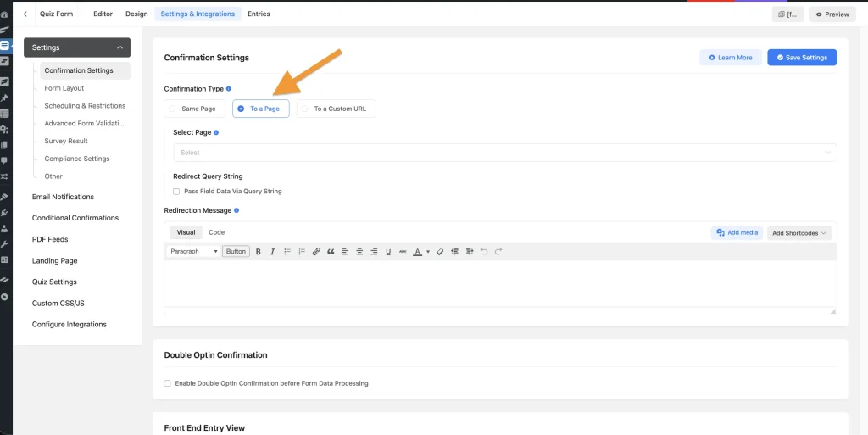The height and width of the screenshot is (435, 868).
Task: Apply underline formatting in the editor
Action: click(x=388, y=252)
